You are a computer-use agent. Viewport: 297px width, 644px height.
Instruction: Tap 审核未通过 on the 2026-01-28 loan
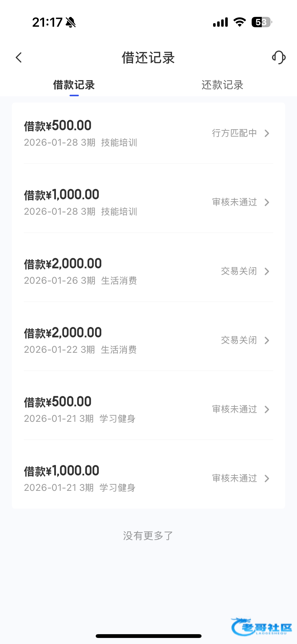(234, 202)
